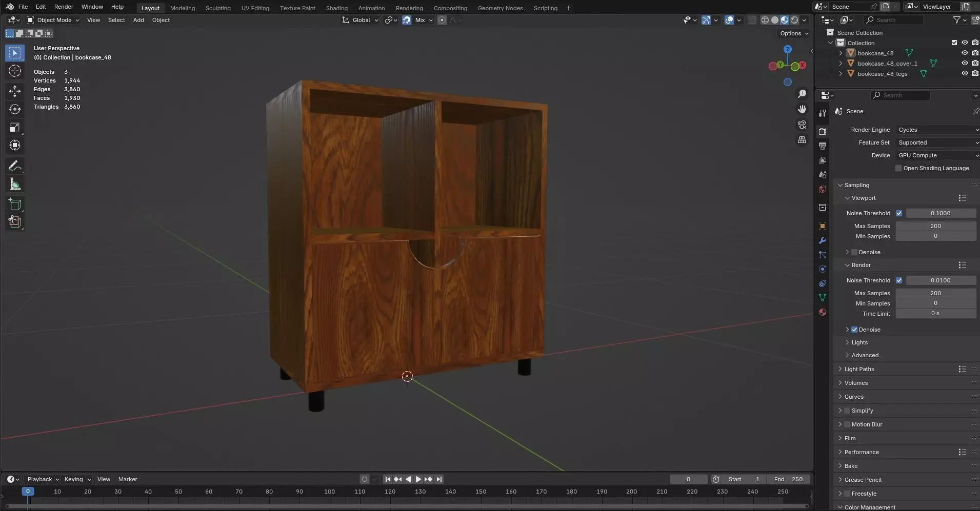Open the Object Data mesh tab
Screen dimensions: 980x511
coord(823,298)
